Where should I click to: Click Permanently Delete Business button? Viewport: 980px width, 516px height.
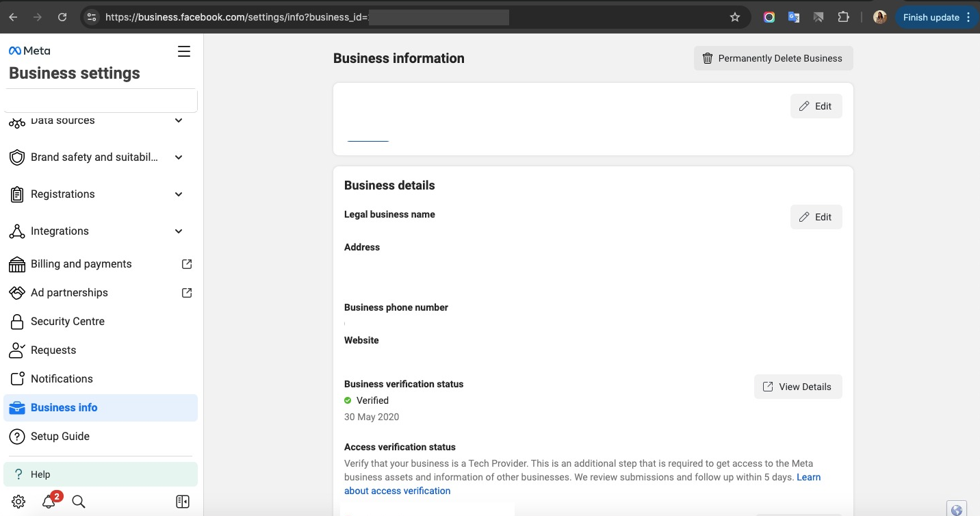(x=773, y=58)
